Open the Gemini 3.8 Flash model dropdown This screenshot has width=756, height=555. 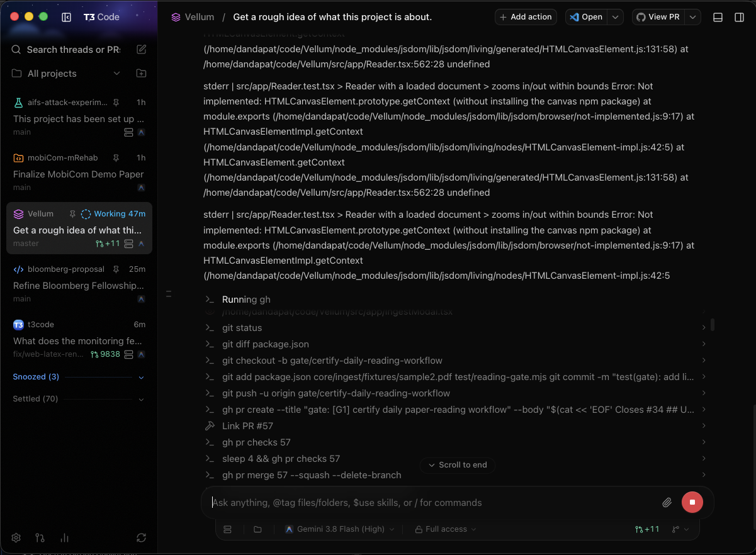coord(340,529)
